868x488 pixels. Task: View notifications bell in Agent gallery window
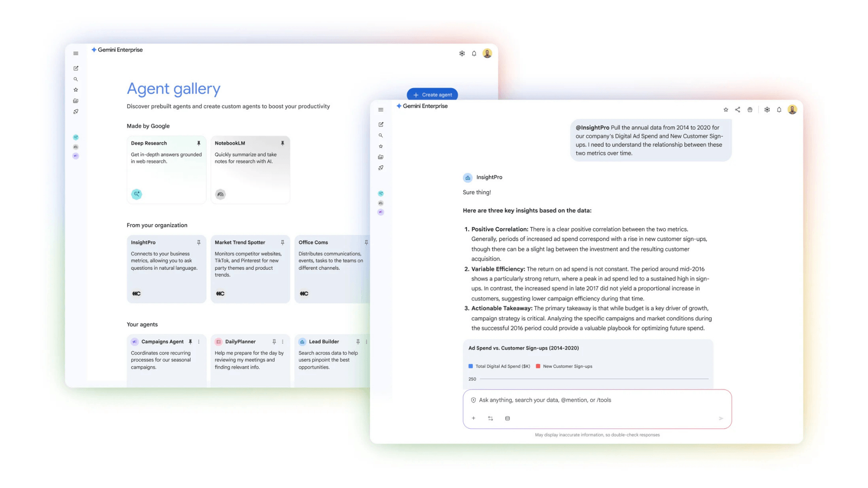click(x=474, y=54)
